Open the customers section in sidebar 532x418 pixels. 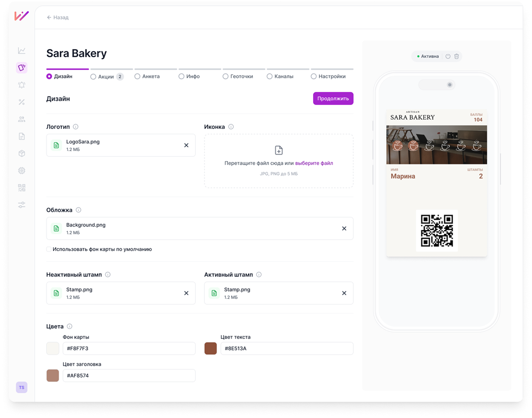point(22,119)
